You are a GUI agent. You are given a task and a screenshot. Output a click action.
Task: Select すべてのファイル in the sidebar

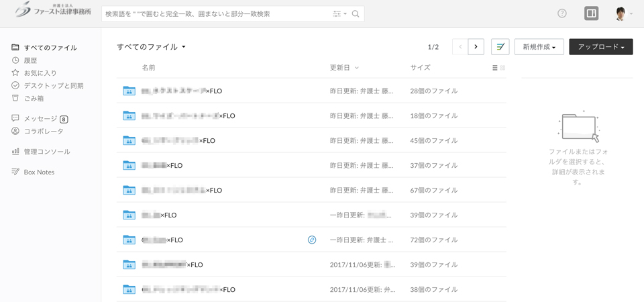(50, 48)
